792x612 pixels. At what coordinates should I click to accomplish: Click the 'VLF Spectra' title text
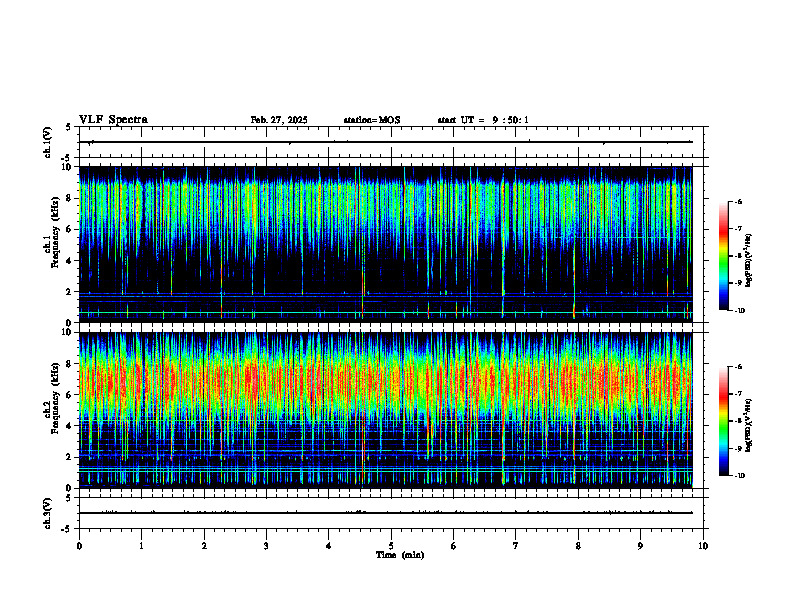pyautogui.click(x=113, y=120)
